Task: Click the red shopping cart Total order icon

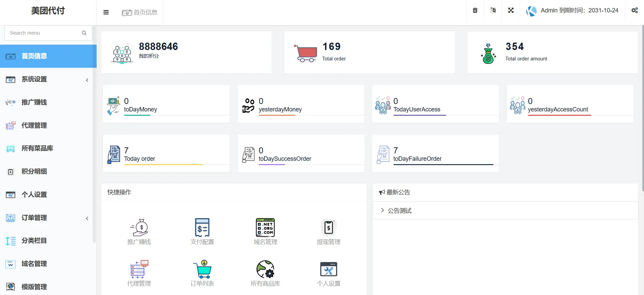Action: 306,53
